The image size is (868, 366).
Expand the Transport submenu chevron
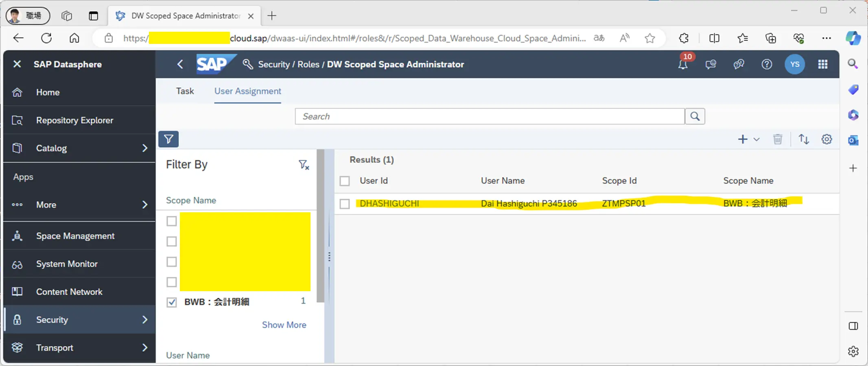pyautogui.click(x=145, y=348)
